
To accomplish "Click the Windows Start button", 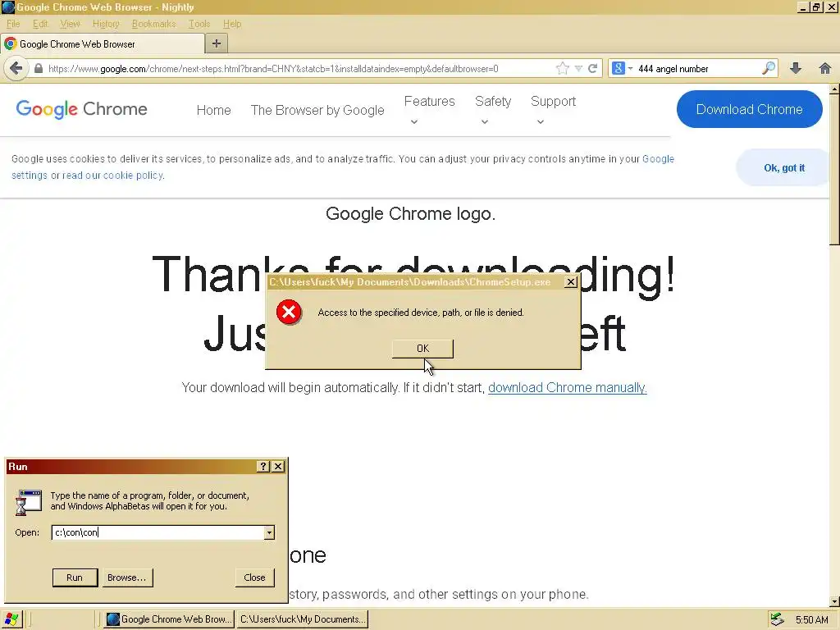I will click(11, 619).
